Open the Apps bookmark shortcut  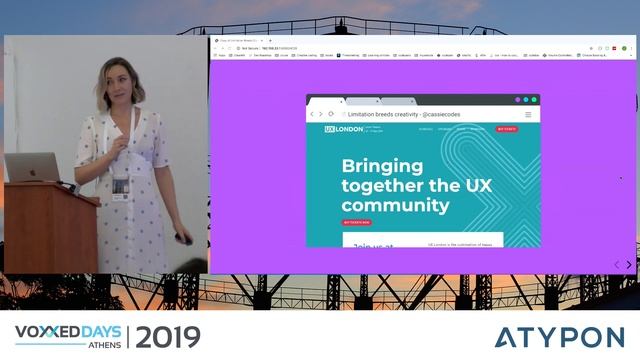[x=220, y=55]
